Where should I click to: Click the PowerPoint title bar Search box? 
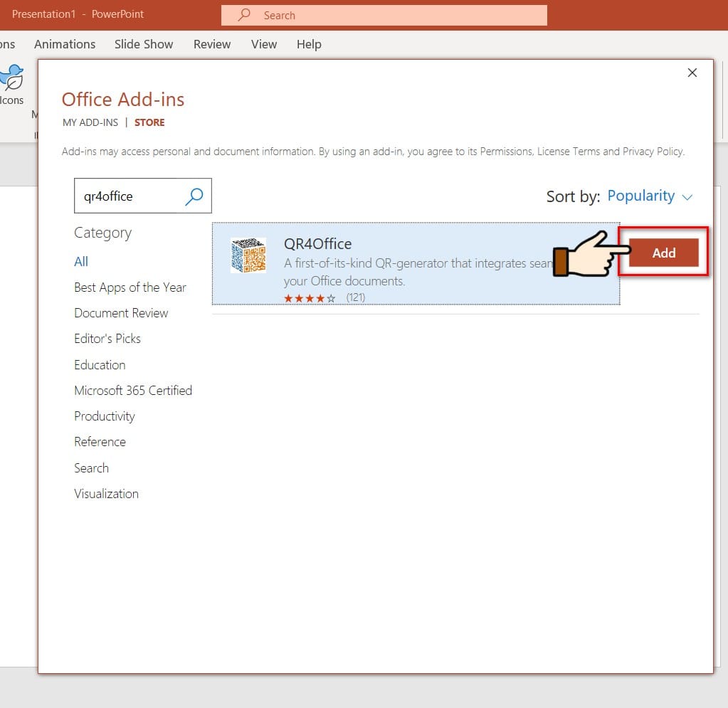pos(384,16)
